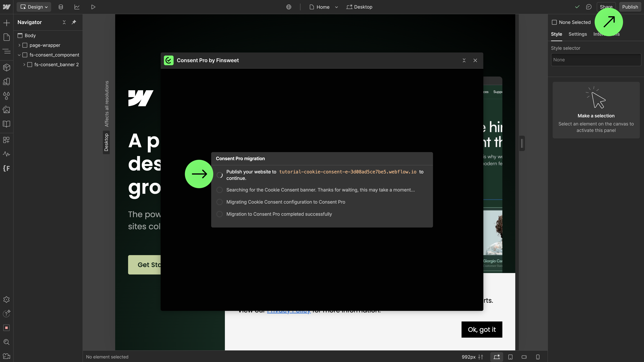Screen dimensions: 644x362
Task: Click the Publish your website step indicator
Action: coord(220,175)
